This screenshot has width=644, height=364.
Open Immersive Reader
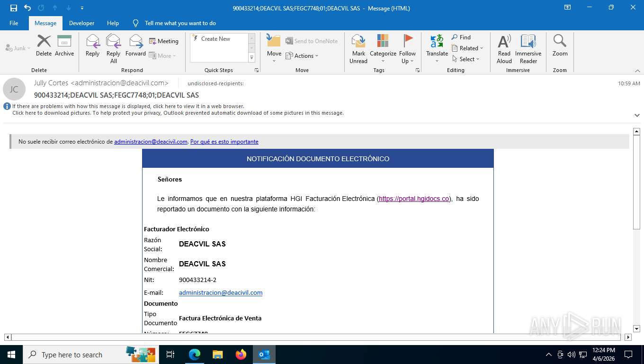tap(528, 49)
